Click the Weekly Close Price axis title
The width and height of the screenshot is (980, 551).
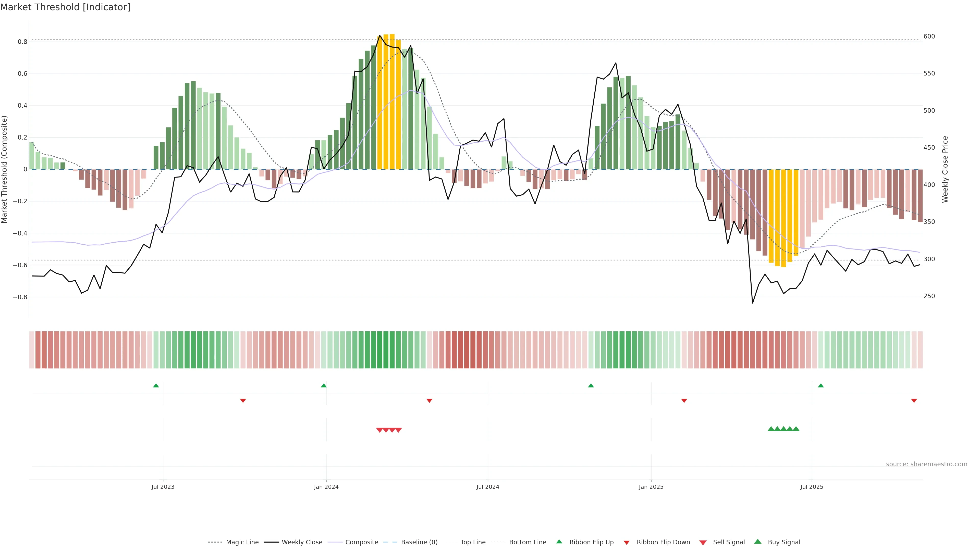tap(945, 169)
